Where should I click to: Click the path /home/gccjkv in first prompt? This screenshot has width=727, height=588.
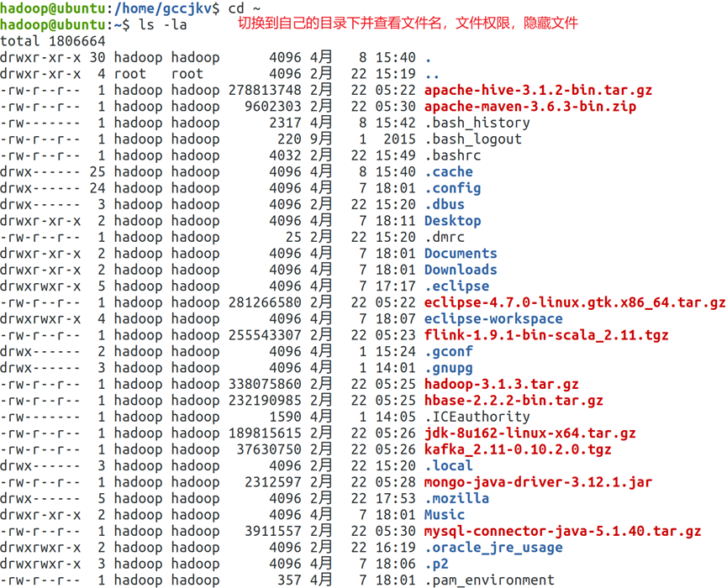coord(163,8)
